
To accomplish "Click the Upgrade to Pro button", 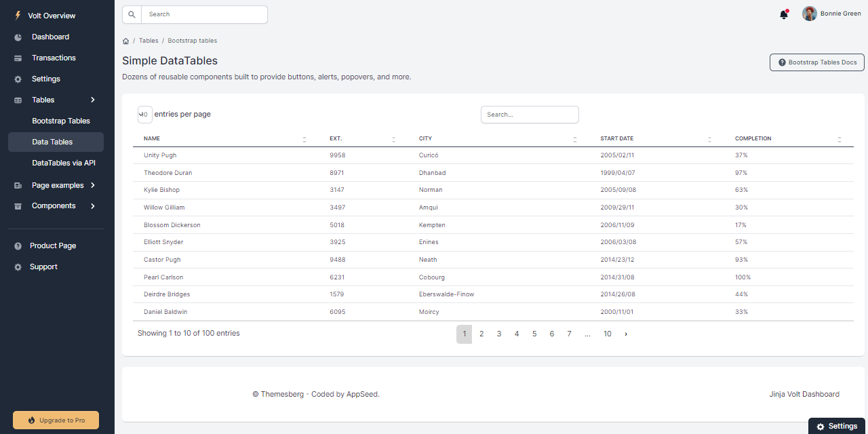I will coord(56,420).
